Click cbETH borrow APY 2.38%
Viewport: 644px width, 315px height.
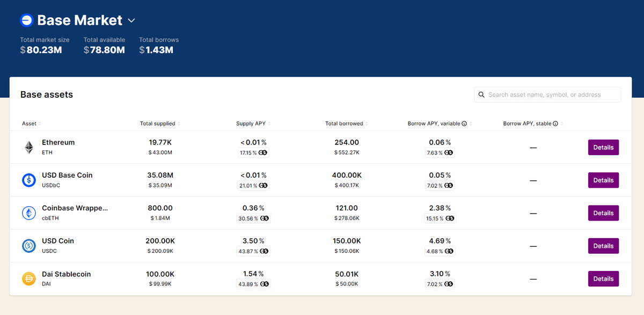440,208
